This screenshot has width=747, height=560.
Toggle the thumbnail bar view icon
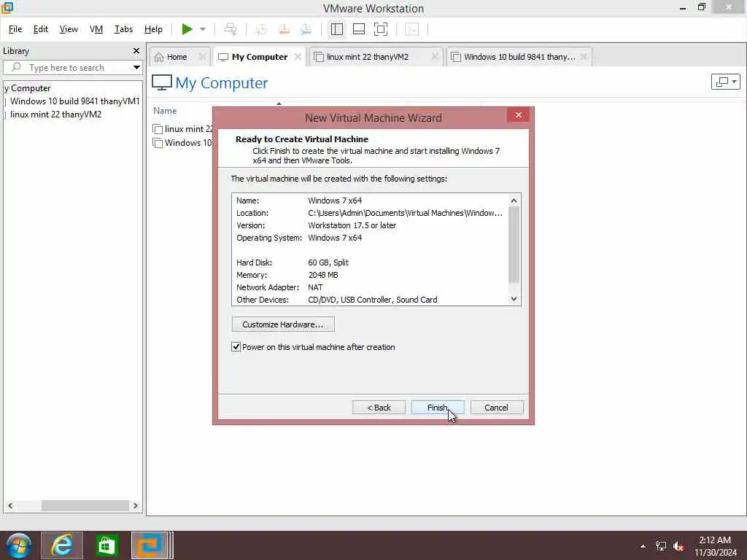359,29
